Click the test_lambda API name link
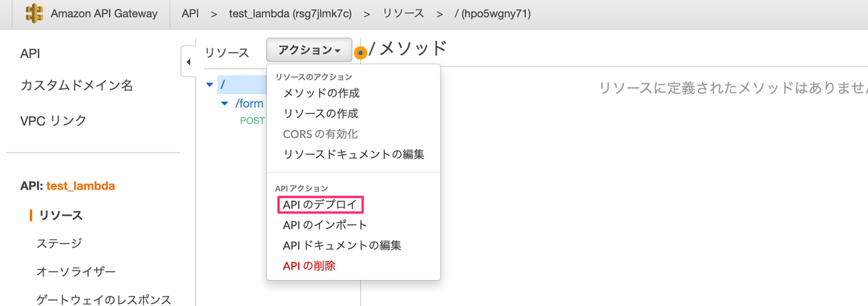 tap(80, 186)
